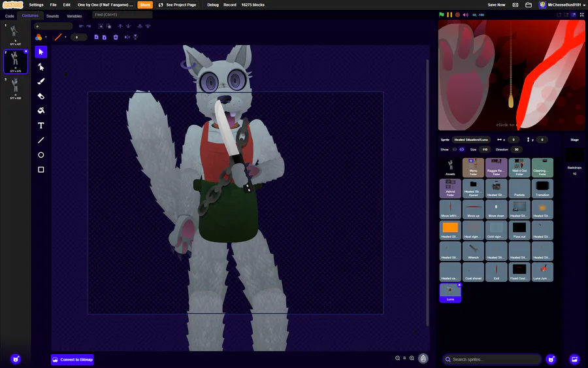Viewport: 588px width, 368px height.
Task: Switch to the large stage layout
Action: tap(574, 14)
